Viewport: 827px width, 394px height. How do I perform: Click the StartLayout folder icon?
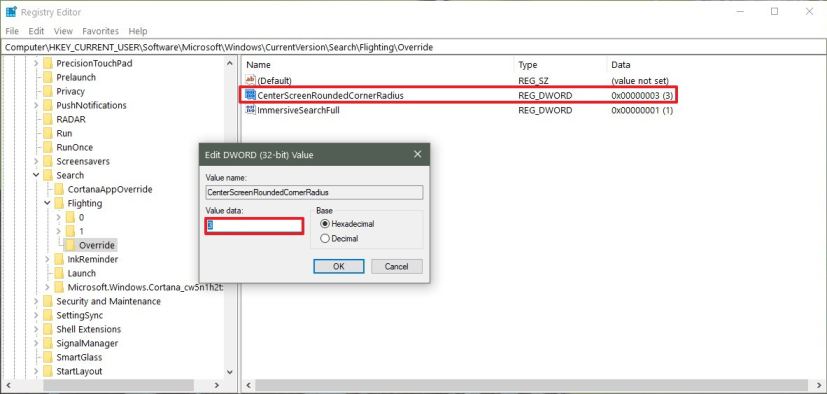(48, 371)
